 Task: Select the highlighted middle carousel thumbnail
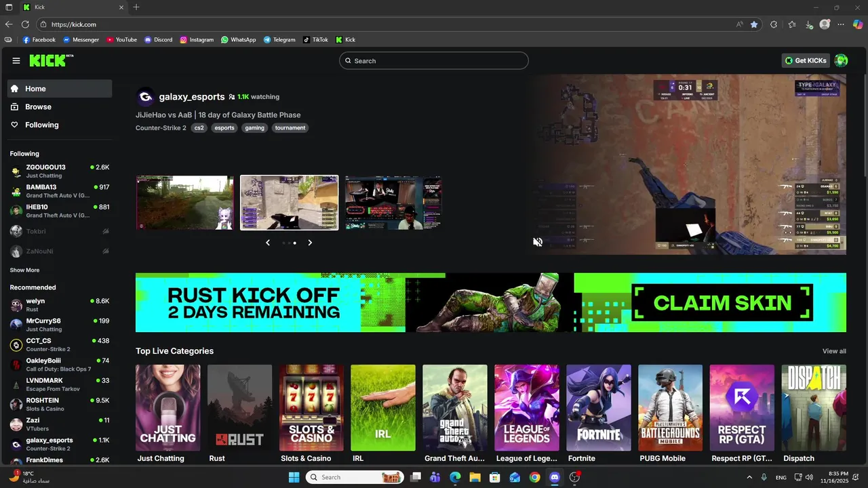click(289, 203)
